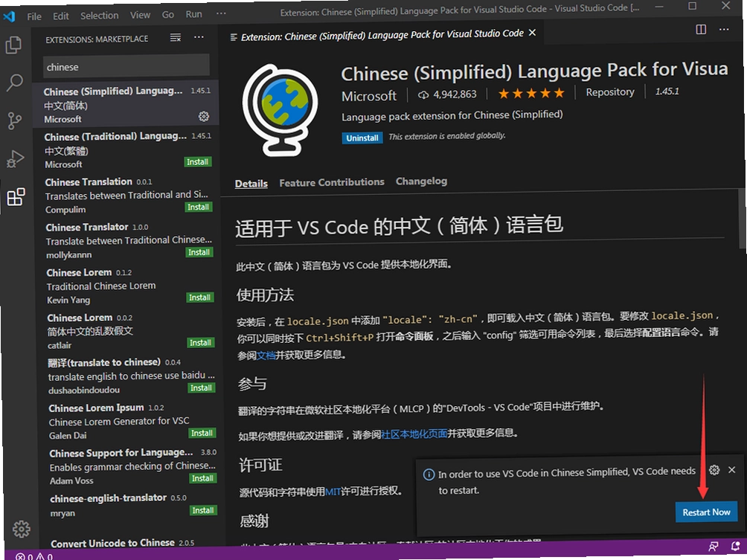
Task: Click the details page vertical scrollbar
Action: (743, 219)
